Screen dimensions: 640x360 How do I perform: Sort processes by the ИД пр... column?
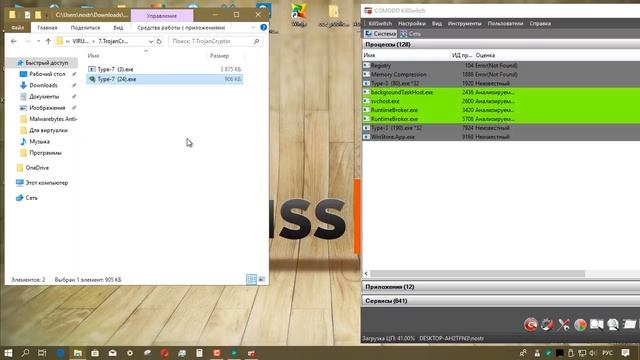click(x=461, y=55)
